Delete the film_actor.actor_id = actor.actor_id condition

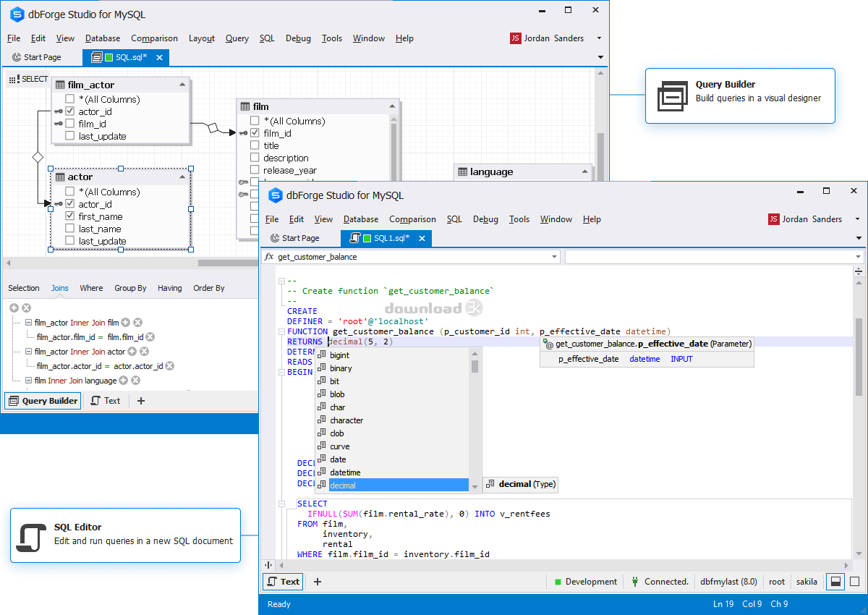coord(169,366)
